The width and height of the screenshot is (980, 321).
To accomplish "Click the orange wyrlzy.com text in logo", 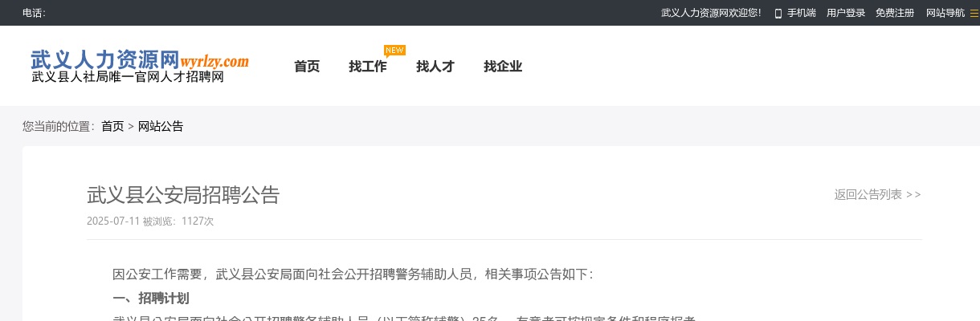I will coord(214,61).
